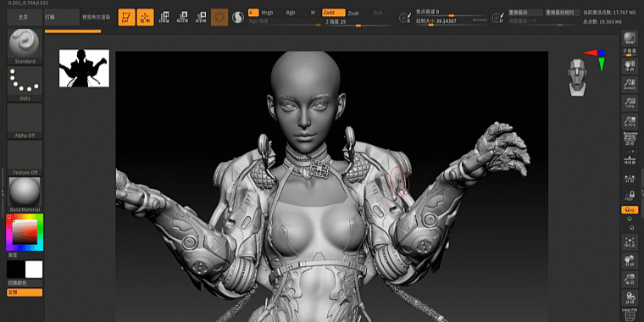Viewport: 644px width, 322px height.
Task: Click the frame center icon
Action: tap(630, 242)
